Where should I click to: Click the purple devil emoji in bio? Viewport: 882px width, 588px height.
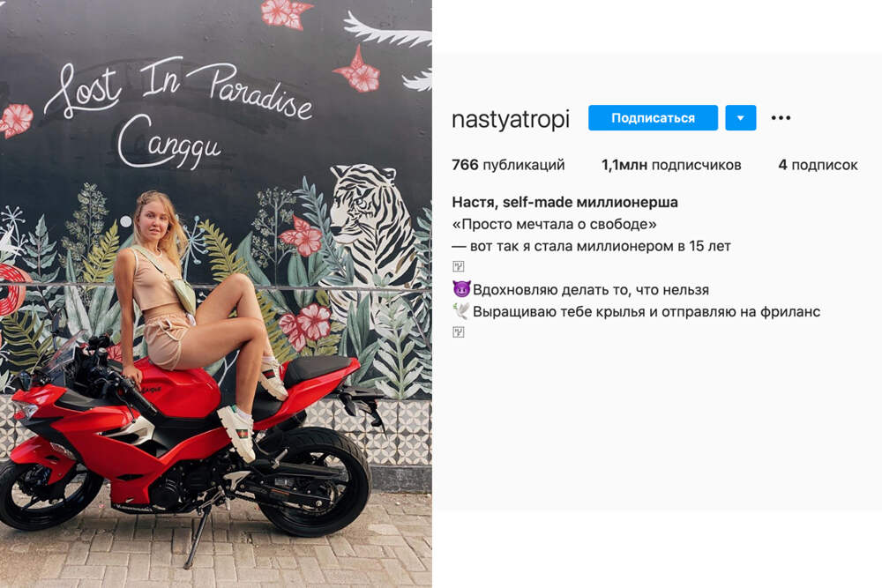pos(461,289)
